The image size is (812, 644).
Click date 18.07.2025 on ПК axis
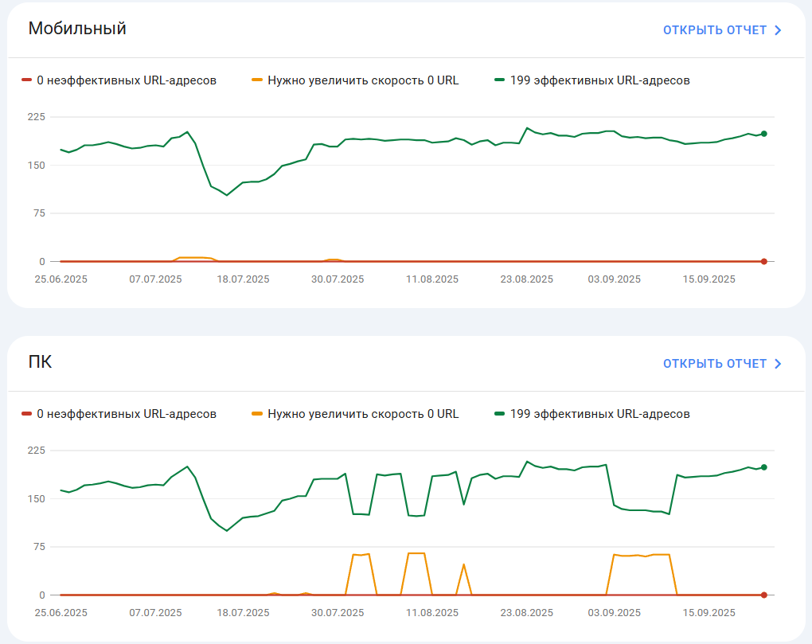pyautogui.click(x=243, y=612)
